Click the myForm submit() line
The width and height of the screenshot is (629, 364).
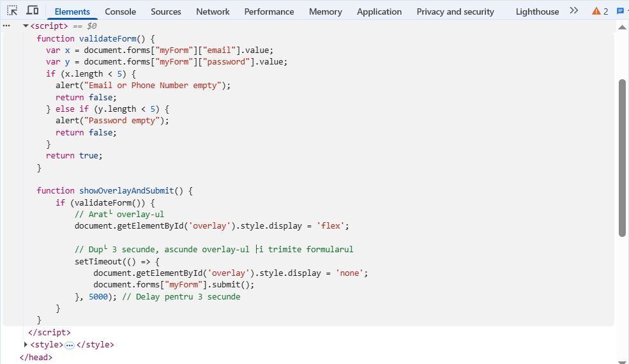tap(174, 285)
